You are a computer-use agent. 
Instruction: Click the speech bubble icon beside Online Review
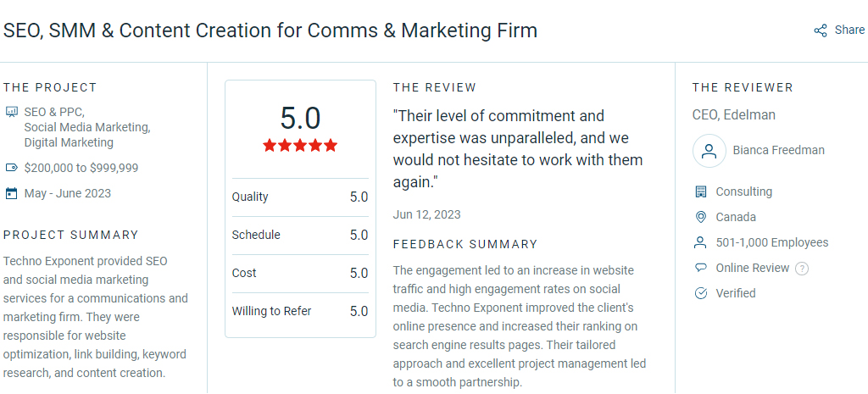(x=701, y=268)
